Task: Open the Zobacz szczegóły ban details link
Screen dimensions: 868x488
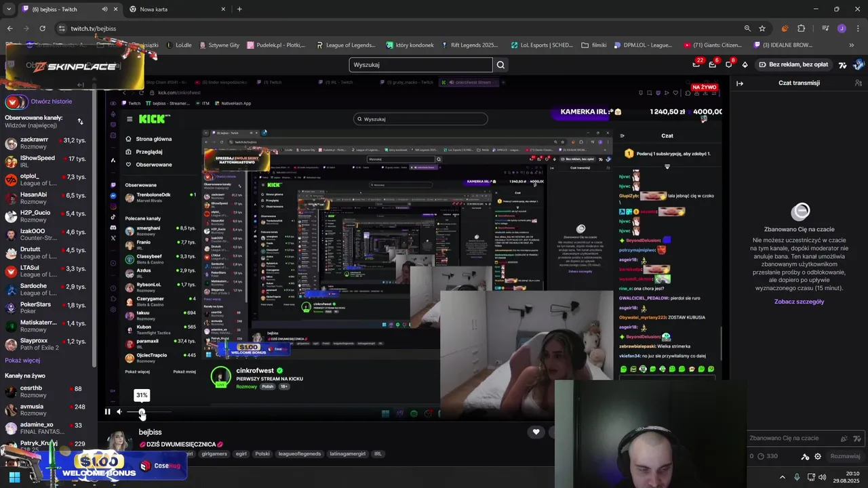Action: tap(799, 302)
